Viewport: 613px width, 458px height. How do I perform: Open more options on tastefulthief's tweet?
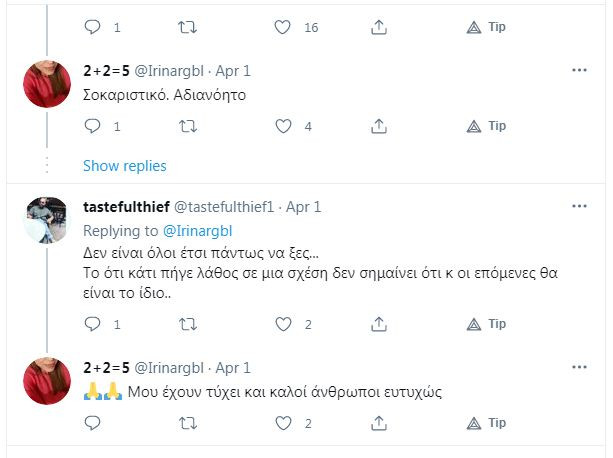pyautogui.click(x=579, y=206)
